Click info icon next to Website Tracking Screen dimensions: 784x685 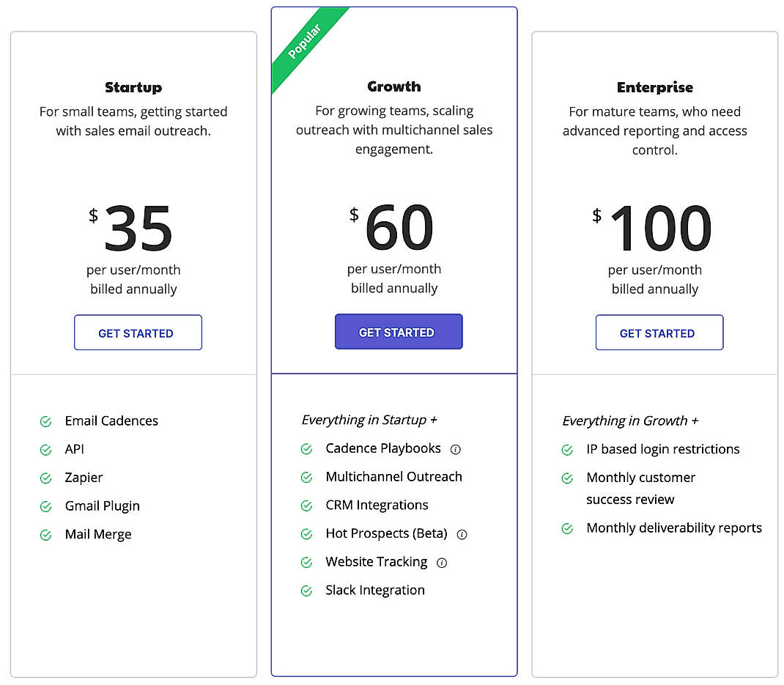click(441, 563)
